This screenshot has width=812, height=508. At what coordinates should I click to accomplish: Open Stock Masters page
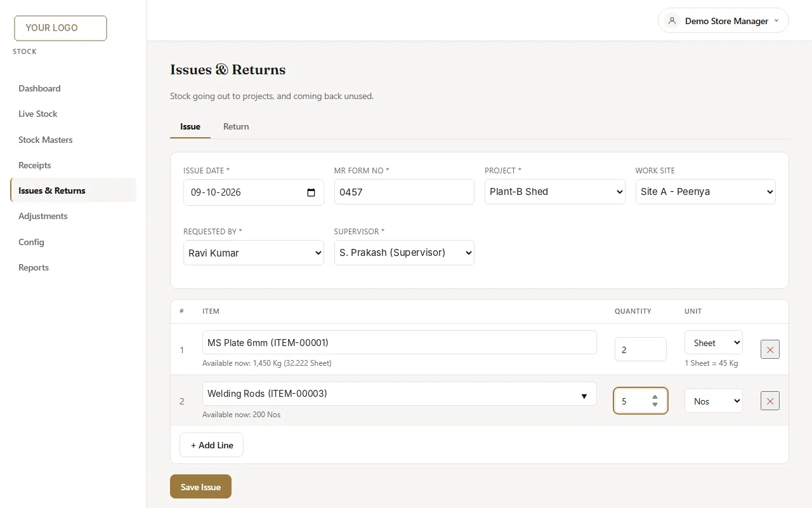pyautogui.click(x=73, y=140)
